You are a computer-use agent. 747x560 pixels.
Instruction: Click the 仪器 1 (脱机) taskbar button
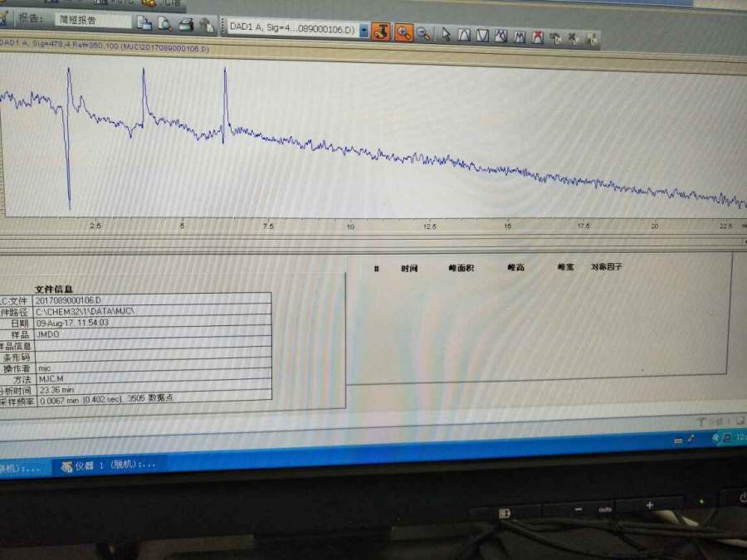108,465
